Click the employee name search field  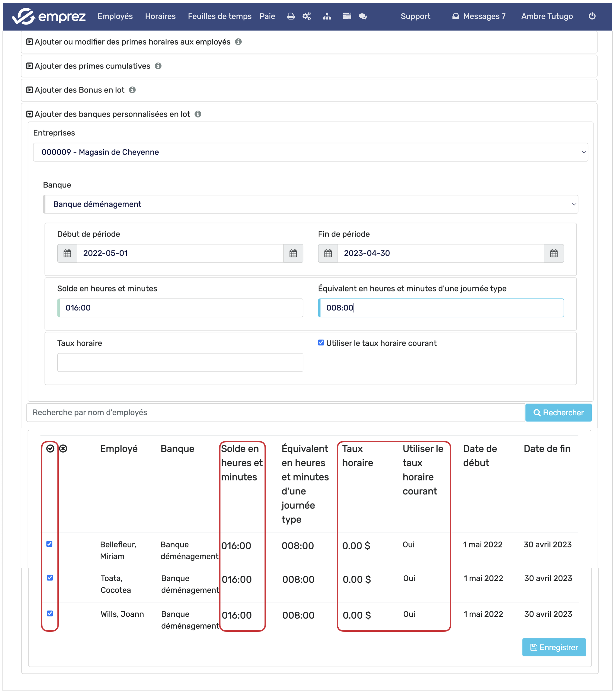275,413
